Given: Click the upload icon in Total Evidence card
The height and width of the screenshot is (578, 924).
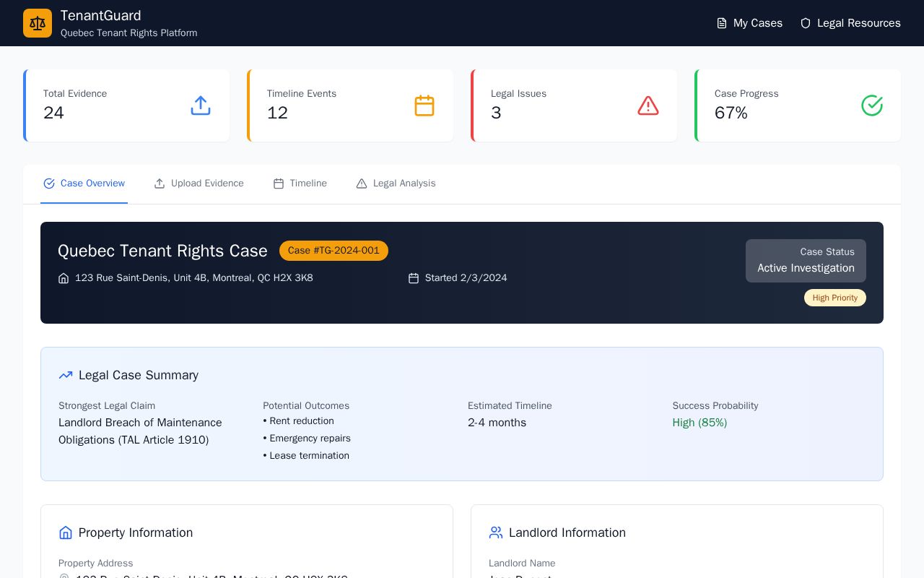Looking at the screenshot, I should coord(201,105).
